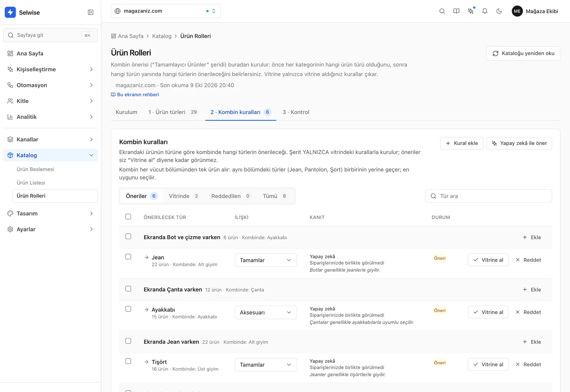Switch to 1 · Ürün türleri tab
The image size is (570, 392).
(x=173, y=112)
